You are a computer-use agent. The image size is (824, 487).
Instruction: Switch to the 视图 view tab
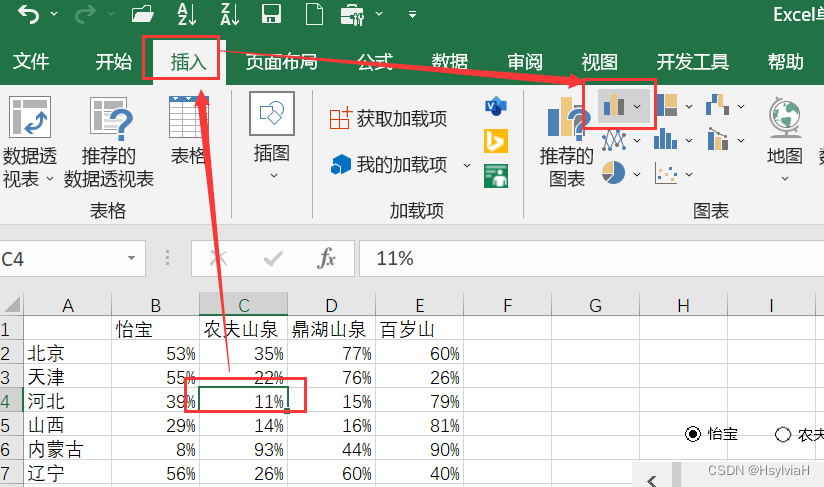[599, 61]
